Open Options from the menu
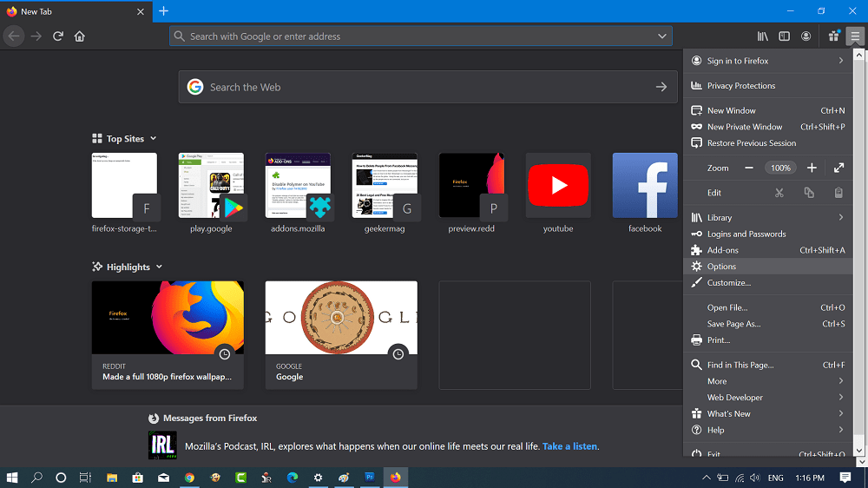The image size is (868, 488). (768, 267)
